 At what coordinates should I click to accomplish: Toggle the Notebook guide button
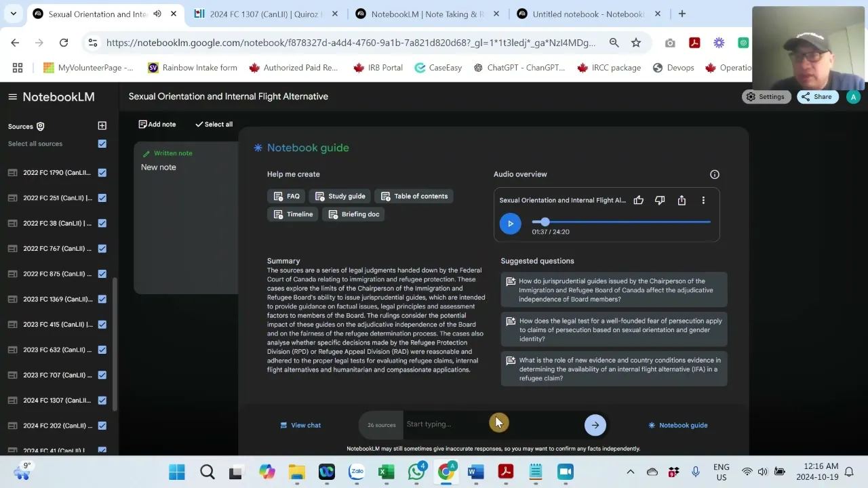click(x=677, y=426)
